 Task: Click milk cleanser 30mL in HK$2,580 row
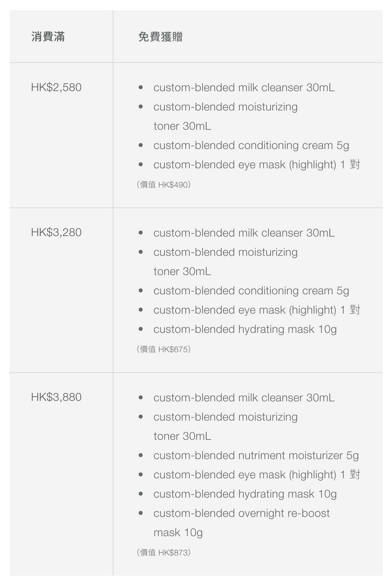(244, 88)
